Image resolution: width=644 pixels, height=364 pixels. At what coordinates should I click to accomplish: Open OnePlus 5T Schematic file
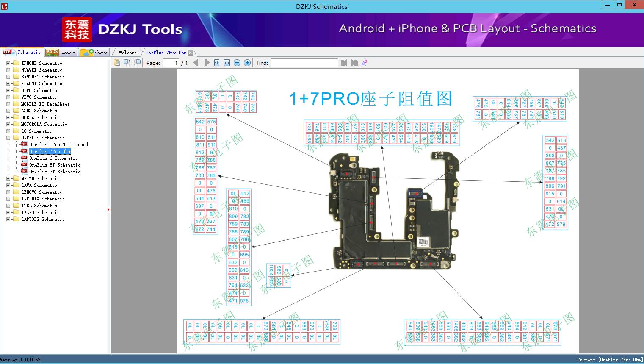pos(55,165)
